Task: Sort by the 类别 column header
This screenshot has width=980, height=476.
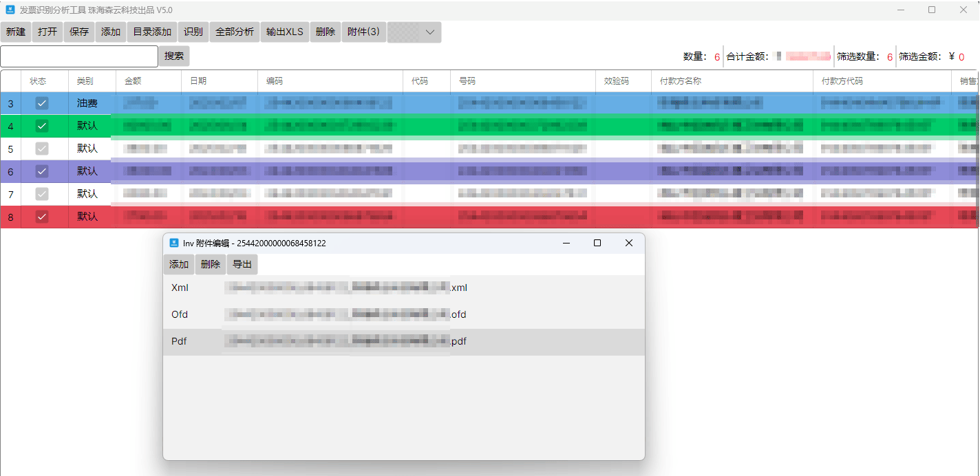Action: coord(92,81)
